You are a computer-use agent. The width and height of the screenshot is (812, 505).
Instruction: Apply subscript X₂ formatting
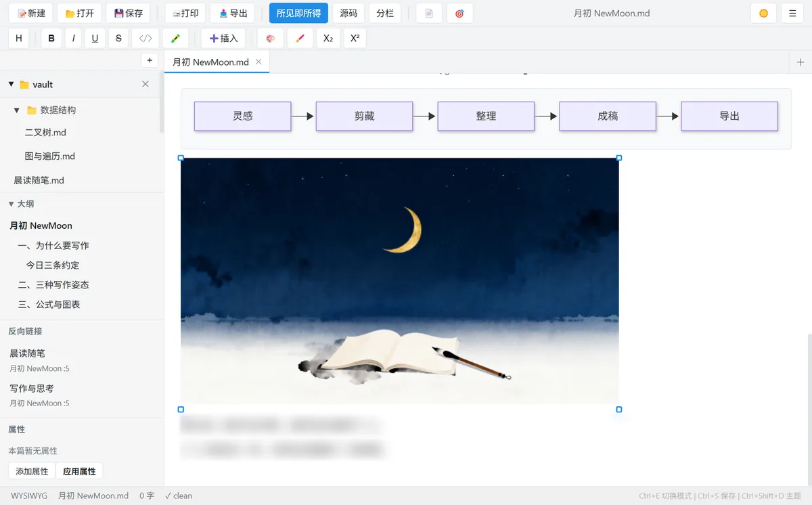[328, 39]
